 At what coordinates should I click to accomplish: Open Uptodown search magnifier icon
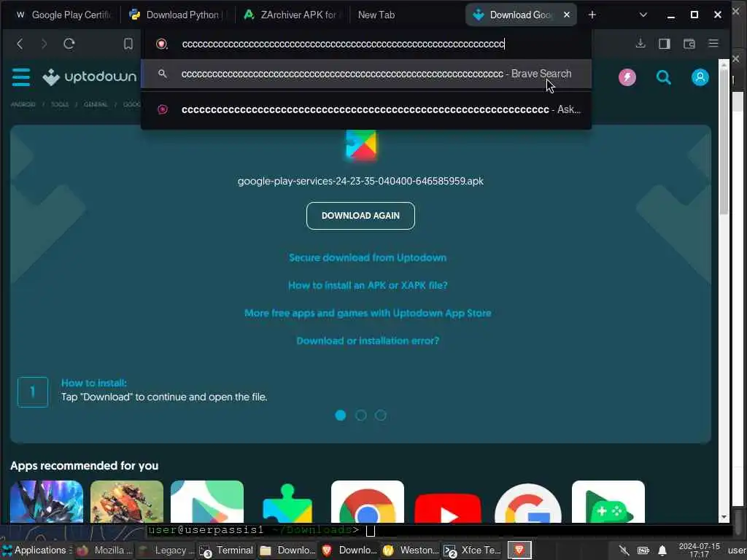(x=663, y=77)
